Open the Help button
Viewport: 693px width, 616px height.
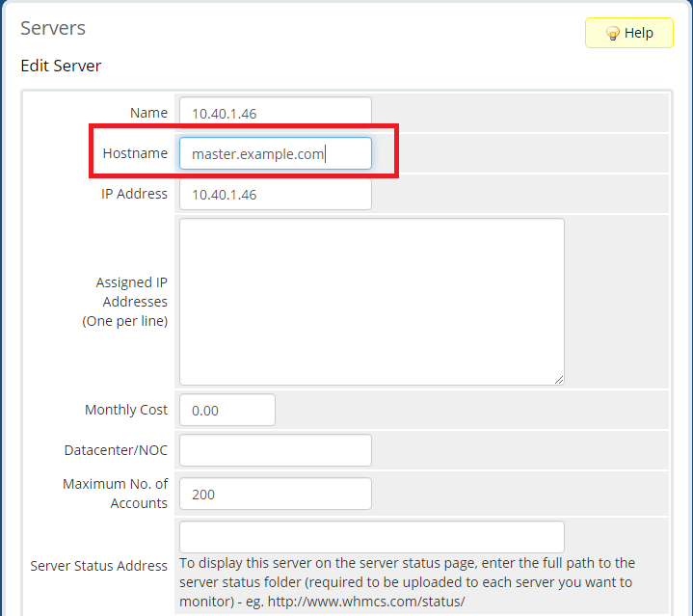coord(629,33)
